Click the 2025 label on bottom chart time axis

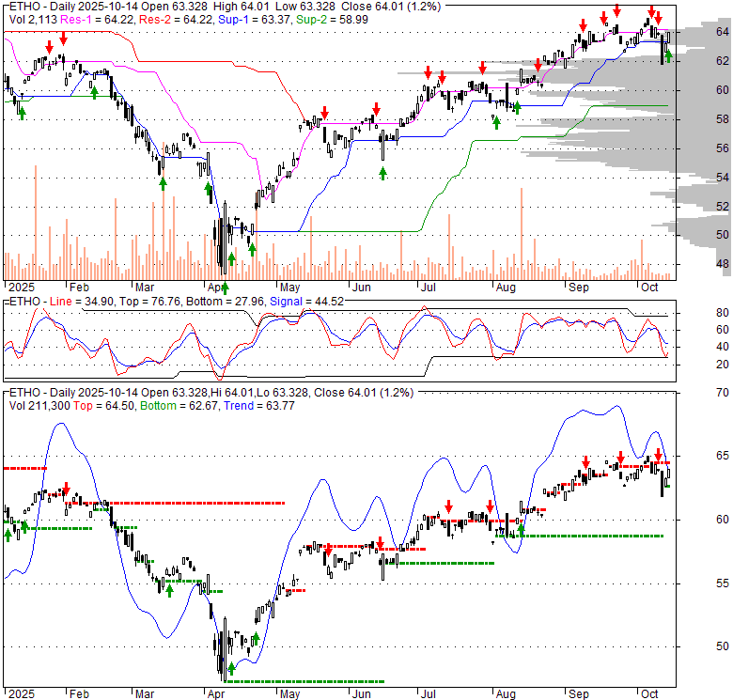click(x=22, y=694)
